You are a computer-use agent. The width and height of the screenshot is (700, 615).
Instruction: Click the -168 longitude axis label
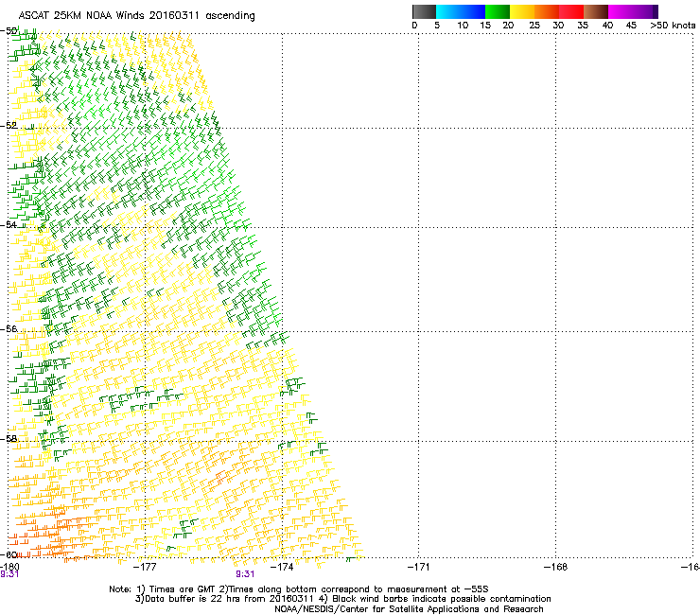555,567
